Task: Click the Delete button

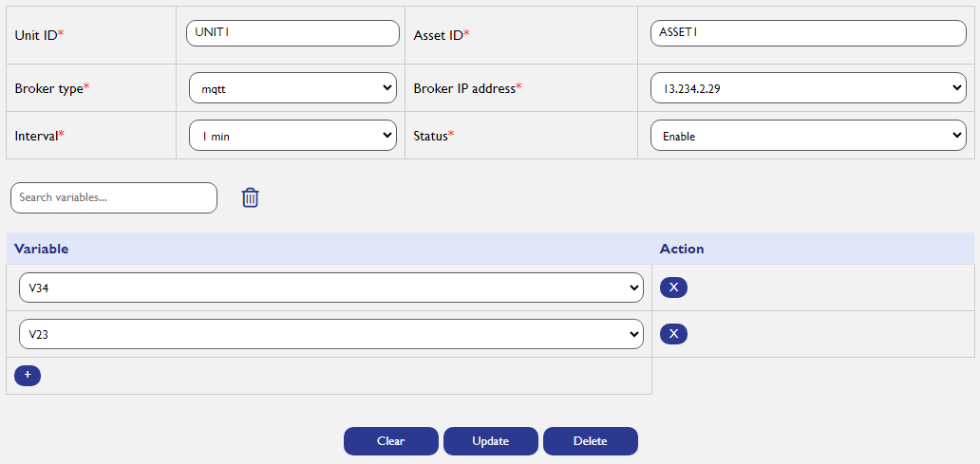Action: (591, 441)
